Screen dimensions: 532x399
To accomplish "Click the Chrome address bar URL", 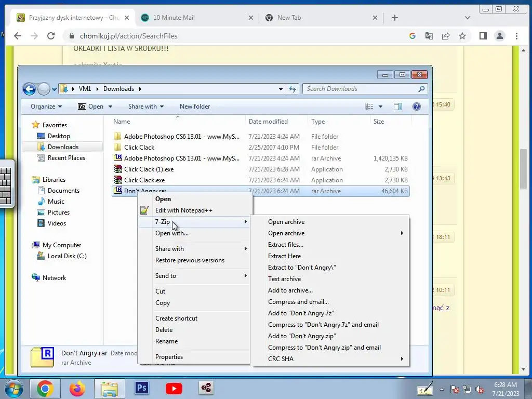I will pyautogui.click(x=129, y=36).
